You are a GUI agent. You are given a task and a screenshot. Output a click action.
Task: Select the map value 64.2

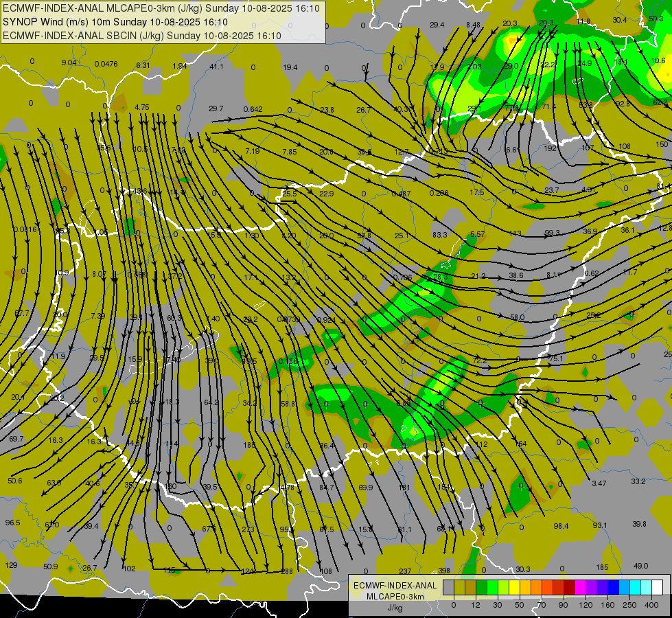coord(211,402)
